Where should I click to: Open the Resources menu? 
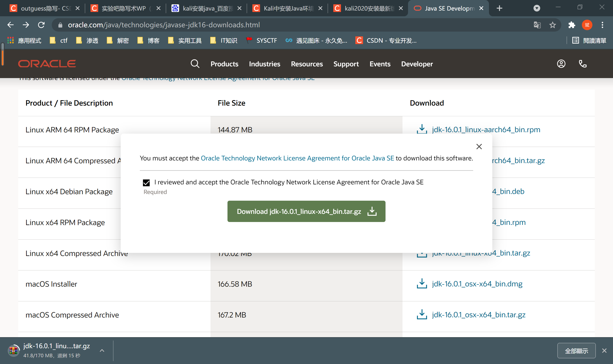coord(307,64)
